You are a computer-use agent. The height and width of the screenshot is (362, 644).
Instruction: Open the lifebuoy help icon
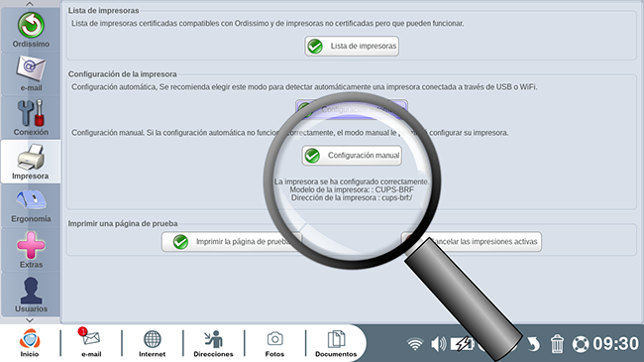(581, 344)
